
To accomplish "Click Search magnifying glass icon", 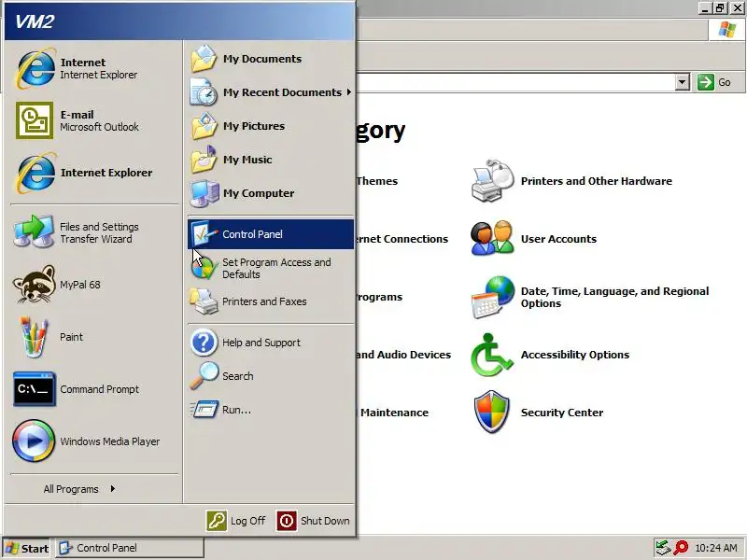I will [x=204, y=376].
